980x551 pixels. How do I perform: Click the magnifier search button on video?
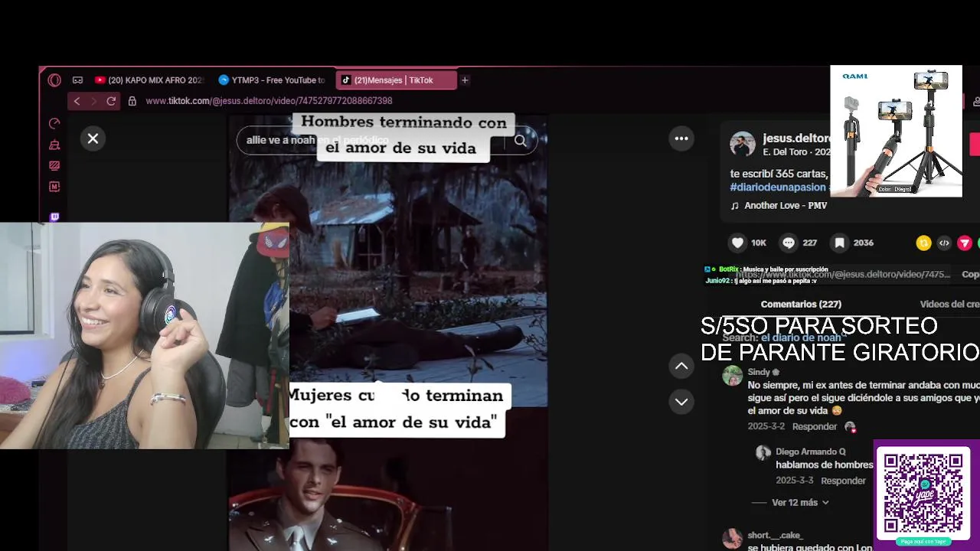click(521, 141)
